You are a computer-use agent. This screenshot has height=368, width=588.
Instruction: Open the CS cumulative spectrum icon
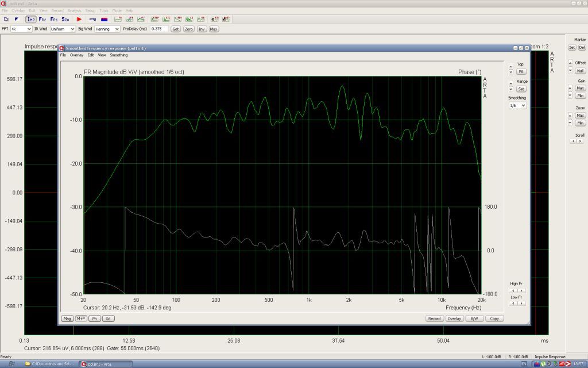pyautogui.click(x=189, y=19)
